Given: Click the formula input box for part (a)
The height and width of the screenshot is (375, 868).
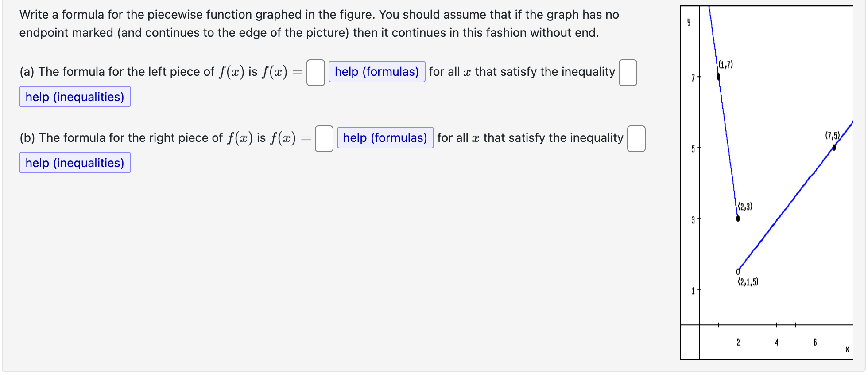Looking at the screenshot, I should coord(316,72).
